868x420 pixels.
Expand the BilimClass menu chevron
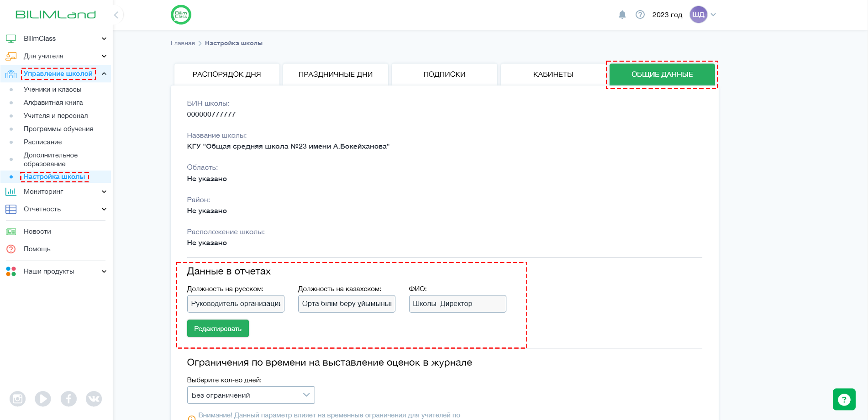[104, 38]
